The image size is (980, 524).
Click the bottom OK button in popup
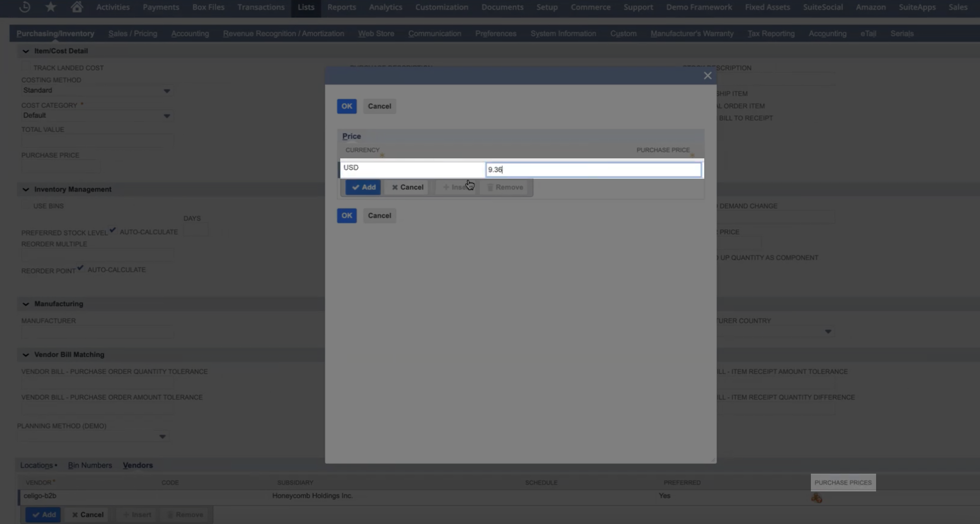point(347,215)
